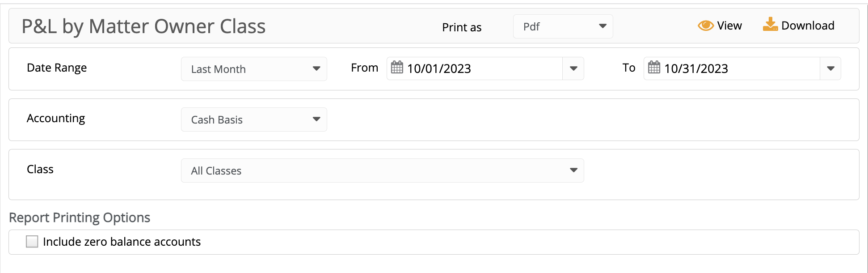Click the View text link
The image size is (868, 273).
729,26
